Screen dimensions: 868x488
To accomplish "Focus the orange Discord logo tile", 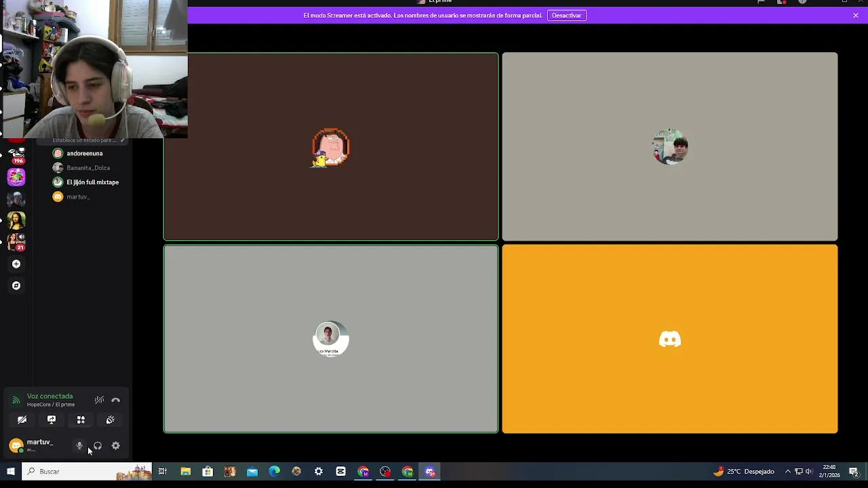I will tap(670, 339).
